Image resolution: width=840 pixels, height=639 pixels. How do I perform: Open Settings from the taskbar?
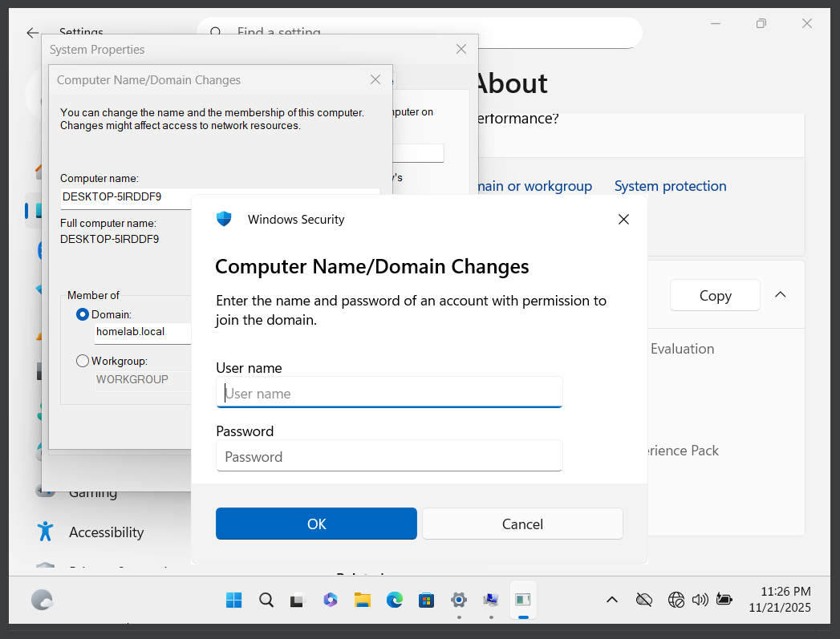458,599
